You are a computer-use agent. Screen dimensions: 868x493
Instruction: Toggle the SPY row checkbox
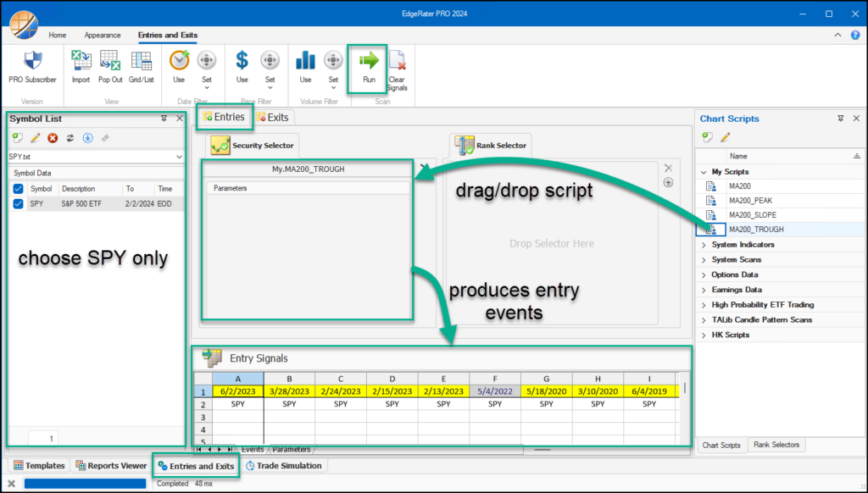[18, 203]
